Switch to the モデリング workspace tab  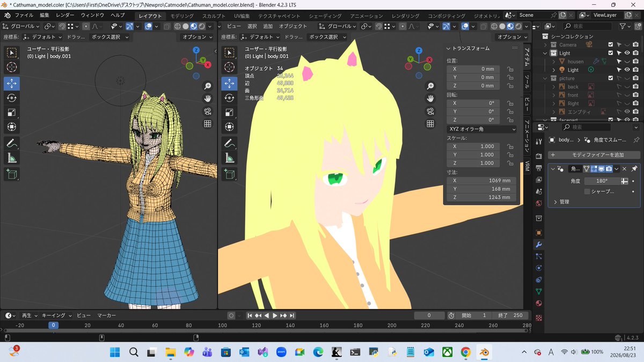[x=182, y=16]
